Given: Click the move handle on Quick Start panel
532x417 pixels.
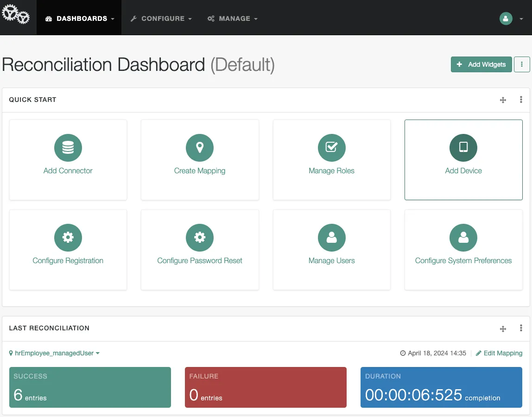Looking at the screenshot, I should (503, 100).
